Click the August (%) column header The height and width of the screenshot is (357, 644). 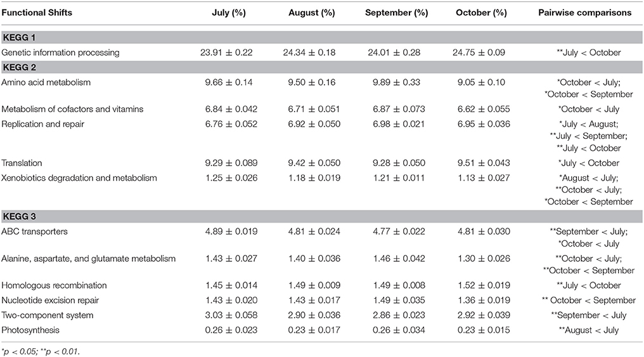click(x=312, y=13)
